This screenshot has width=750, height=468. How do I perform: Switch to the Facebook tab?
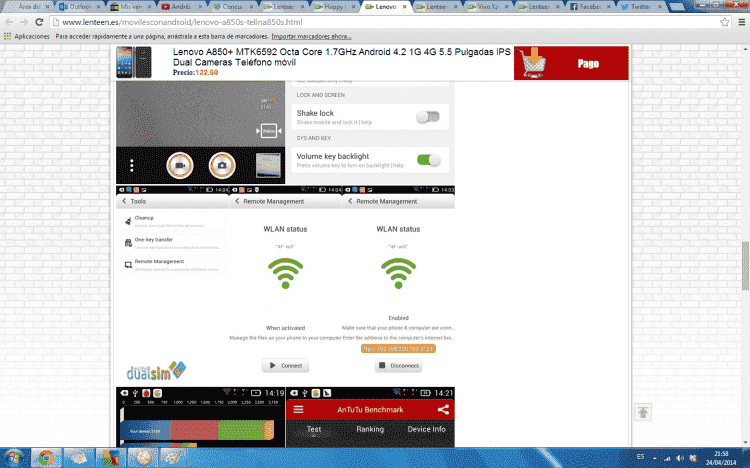click(591, 7)
